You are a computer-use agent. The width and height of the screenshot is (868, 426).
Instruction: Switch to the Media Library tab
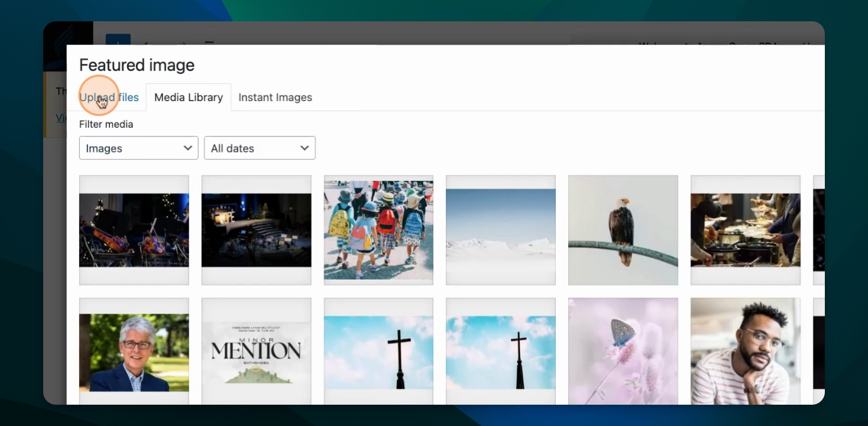(188, 98)
